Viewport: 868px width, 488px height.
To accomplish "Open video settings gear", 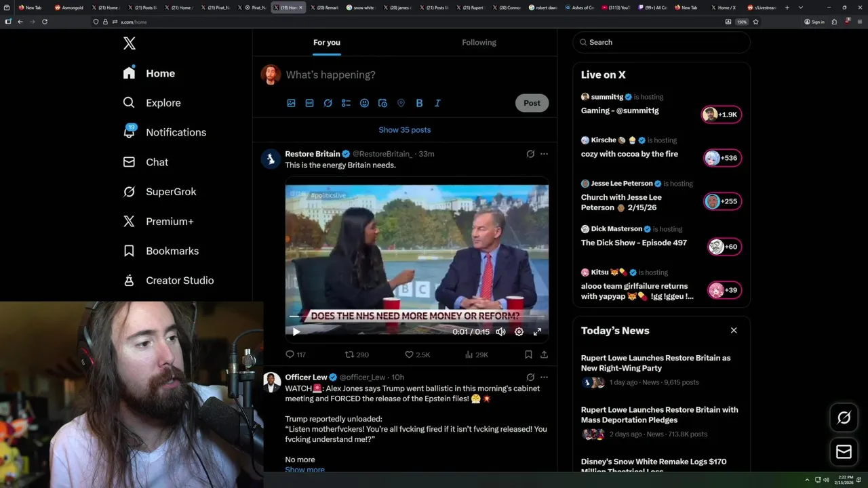I will [x=519, y=331].
